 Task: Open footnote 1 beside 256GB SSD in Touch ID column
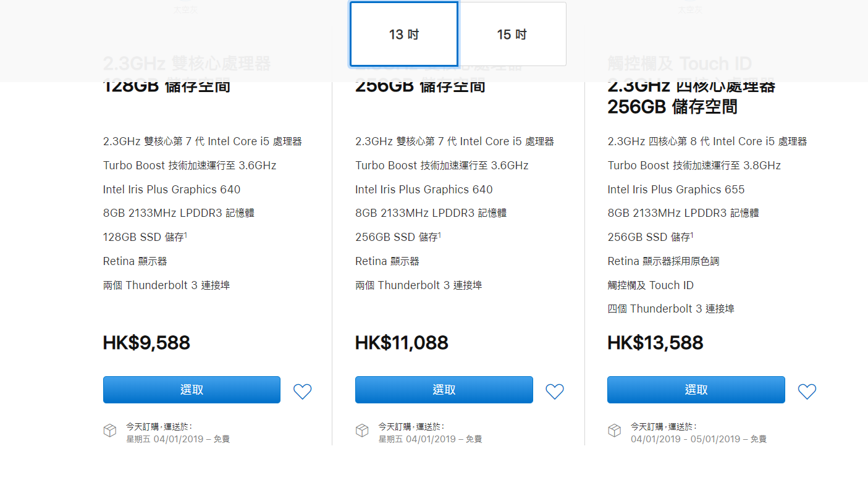(x=692, y=234)
